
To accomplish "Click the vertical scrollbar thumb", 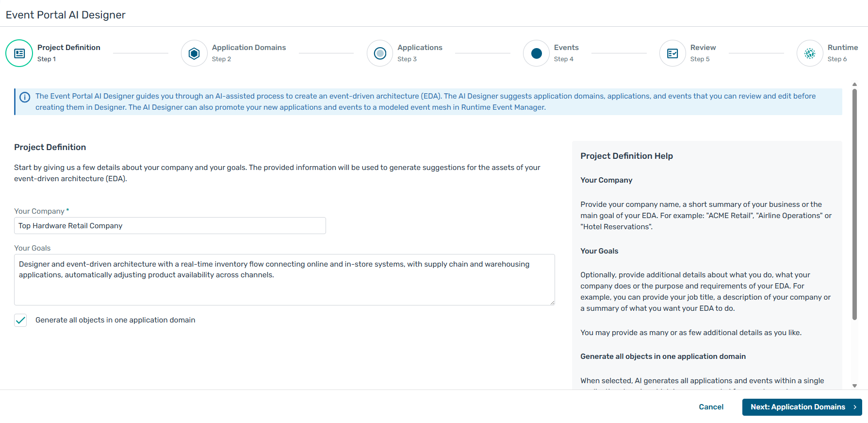I will tap(854, 204).
